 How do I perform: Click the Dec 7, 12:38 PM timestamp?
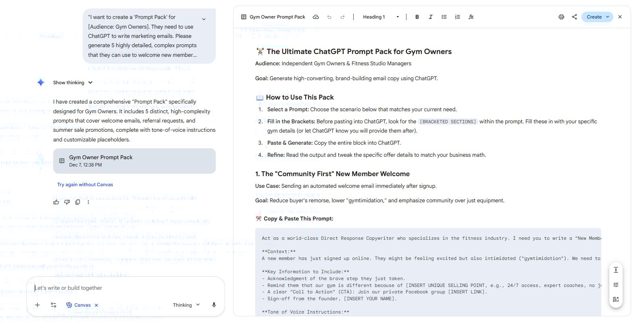(85, 165)
